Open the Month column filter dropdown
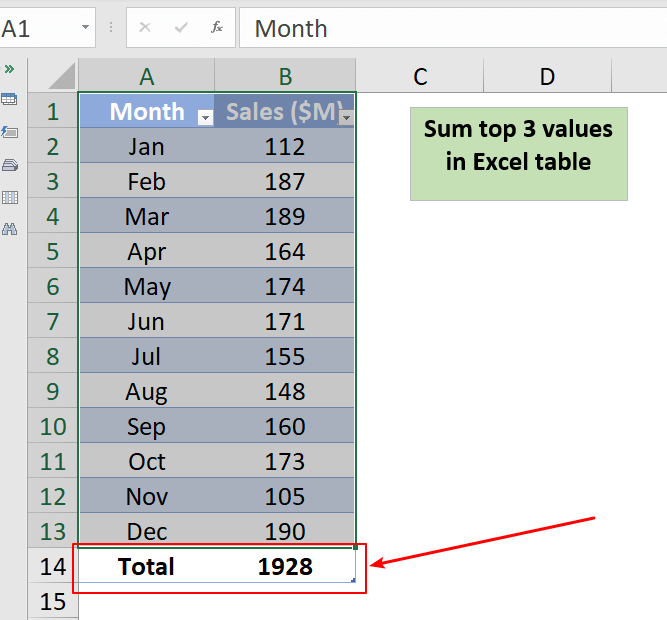The width and height of the screenshot is (667, 620). pyautogui.click(x=205, y=118)
